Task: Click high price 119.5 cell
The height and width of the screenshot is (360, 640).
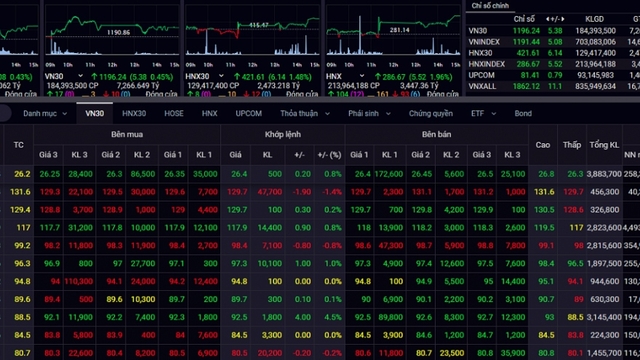Action: pyautogui.click(x=544, y=228)
